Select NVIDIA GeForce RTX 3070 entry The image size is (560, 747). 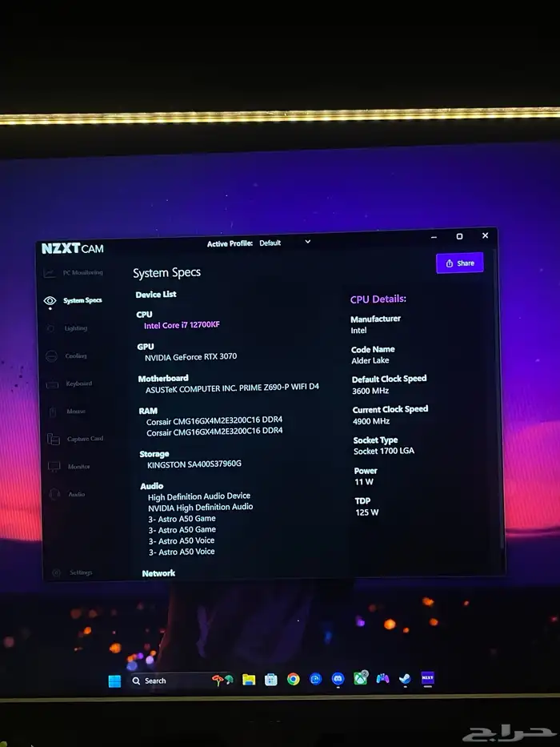190,357
